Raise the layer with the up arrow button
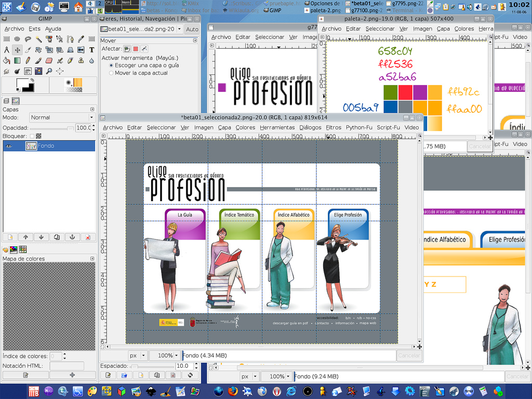532x399 pixels. tap(26, 237)
